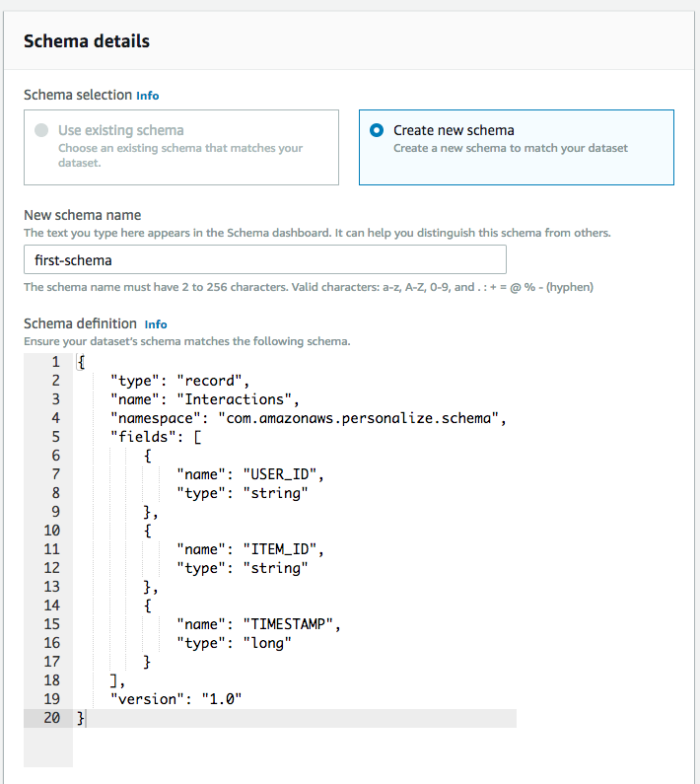Click line number 20 in editor gutter
Screen dimensions: 700x784
tap(51, 718)
